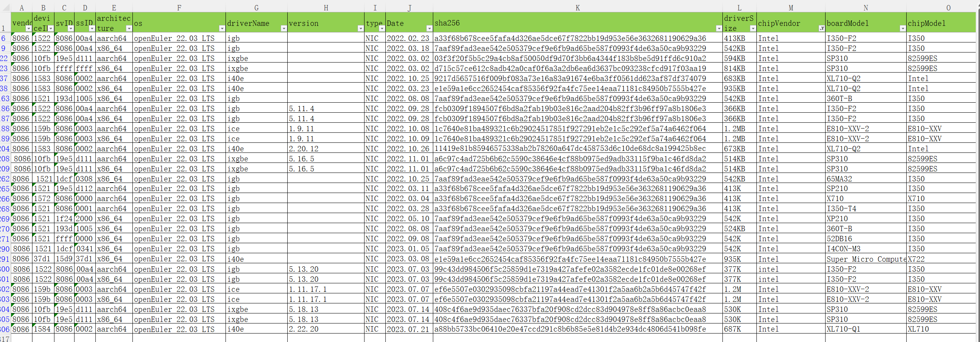Click the sha256 column filter button

point(719,29)
